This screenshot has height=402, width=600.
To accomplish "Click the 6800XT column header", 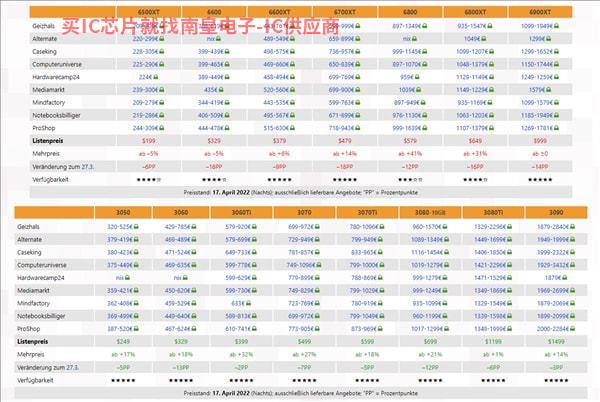I will click(475, 12).
